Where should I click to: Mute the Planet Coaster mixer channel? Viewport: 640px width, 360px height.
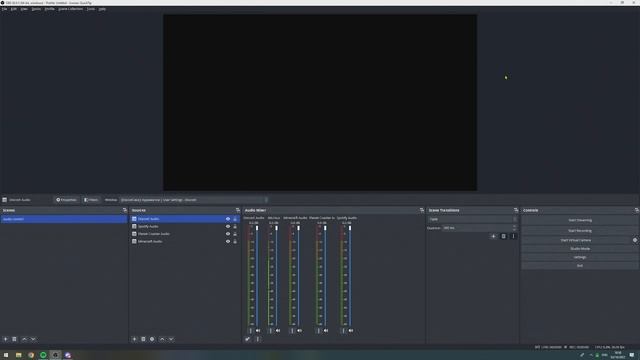(326, 331)
